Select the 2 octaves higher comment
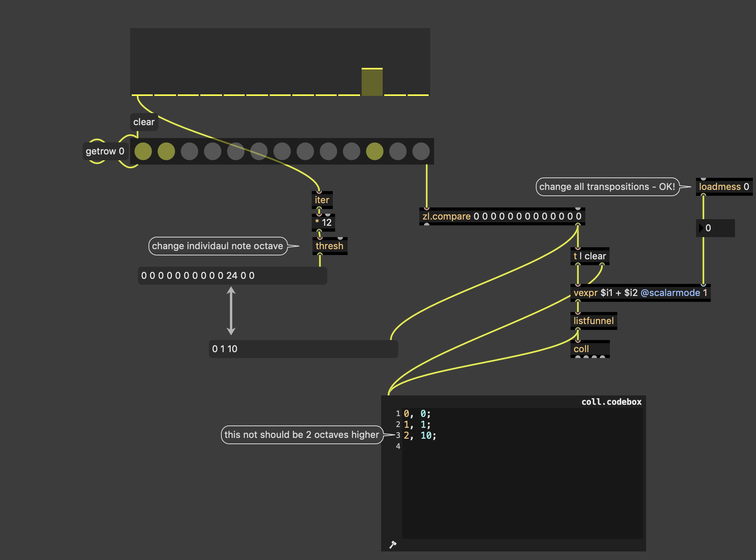The image size is (756, 560). (x=302, y=435)
